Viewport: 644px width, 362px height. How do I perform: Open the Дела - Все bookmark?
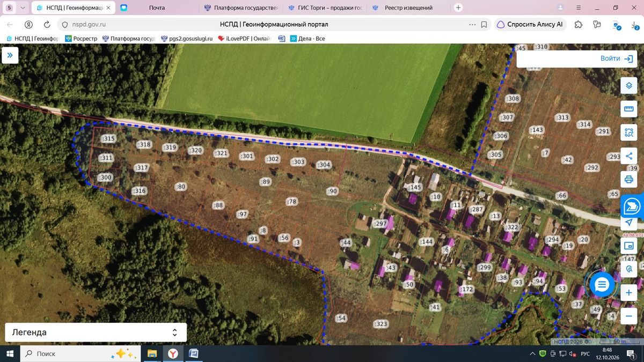click(307, 39)
